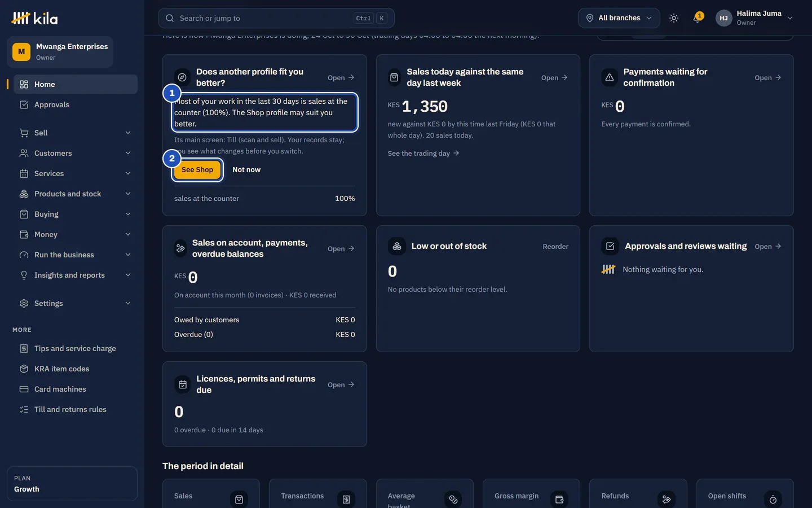Click the Refunds card icon
Screen dimensions: 812x508
pos(667,500)
